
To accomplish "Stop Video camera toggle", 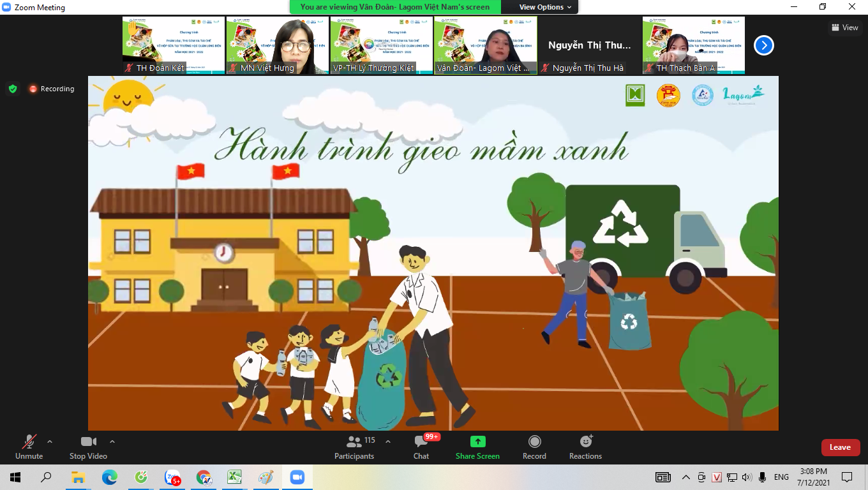I will 88,447.
